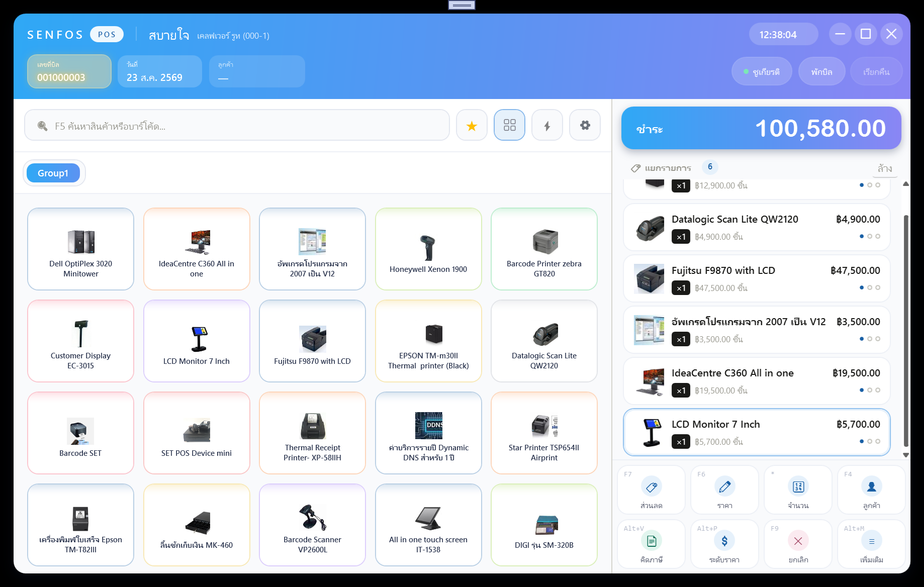Open the bill number 001000003 field
924x587 pixels.
point(69,71)
